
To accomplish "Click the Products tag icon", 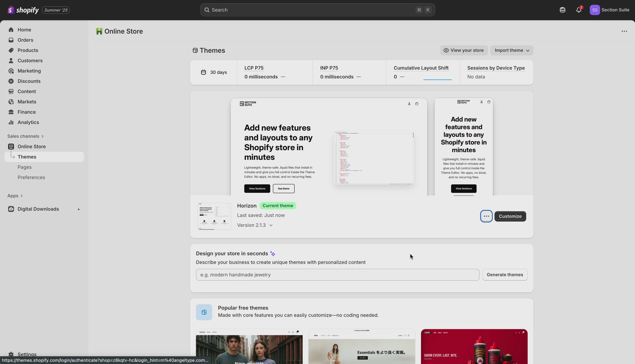I will tap(11, 50).
